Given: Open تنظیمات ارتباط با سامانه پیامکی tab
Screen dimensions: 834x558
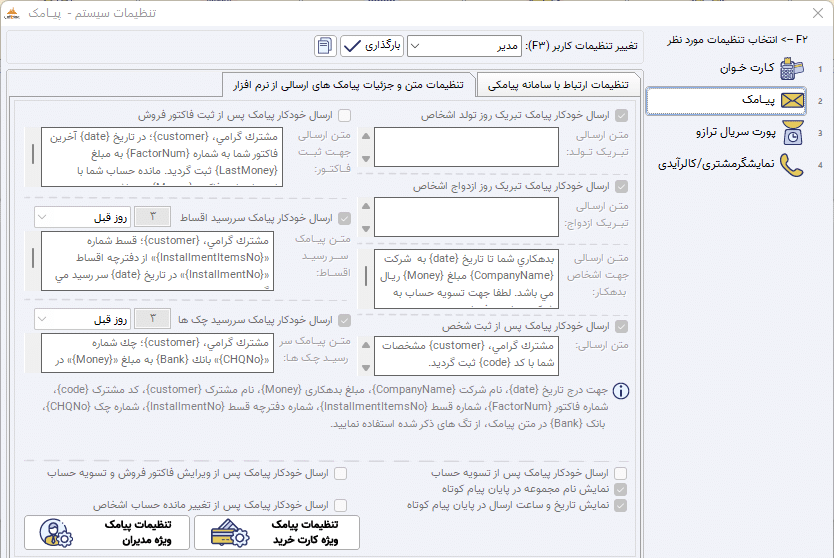Looking at the screenshot, I should 558,85.
